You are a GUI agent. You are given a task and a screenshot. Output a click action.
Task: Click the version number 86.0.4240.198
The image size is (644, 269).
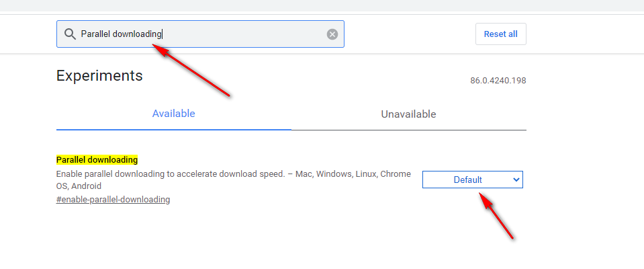(x=498, y=81)
